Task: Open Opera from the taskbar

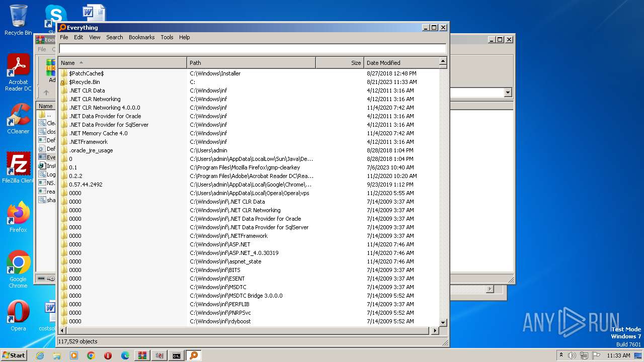Action: point(108,355)
